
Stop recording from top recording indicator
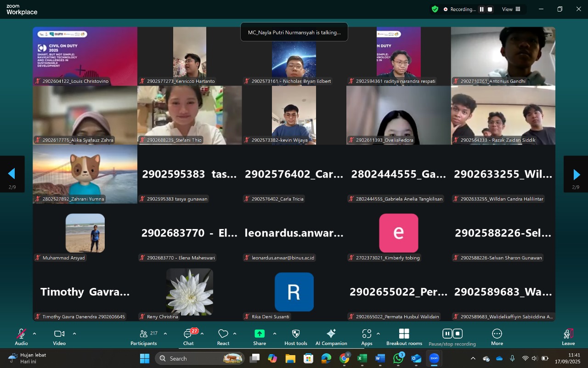490,9
